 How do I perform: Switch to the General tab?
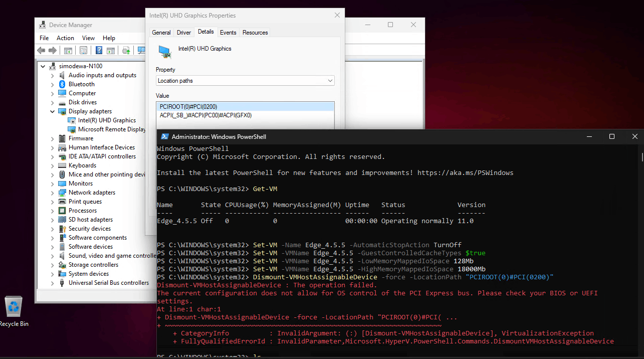161,33
